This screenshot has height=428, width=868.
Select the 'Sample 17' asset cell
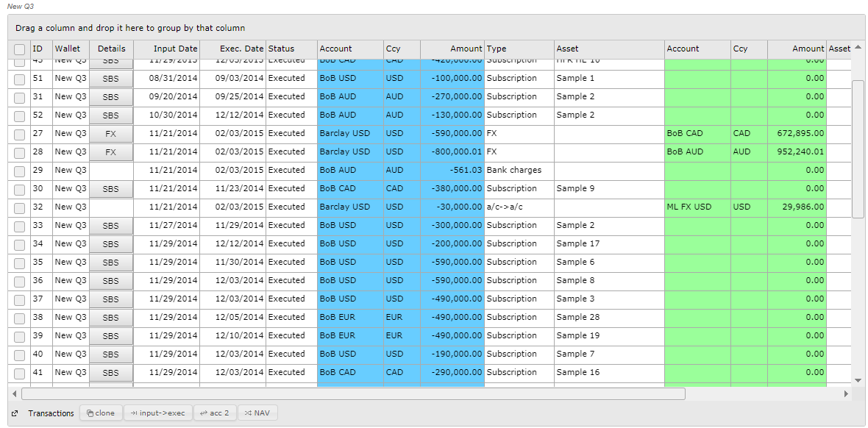pyautogui.click(x=609, y=243)
